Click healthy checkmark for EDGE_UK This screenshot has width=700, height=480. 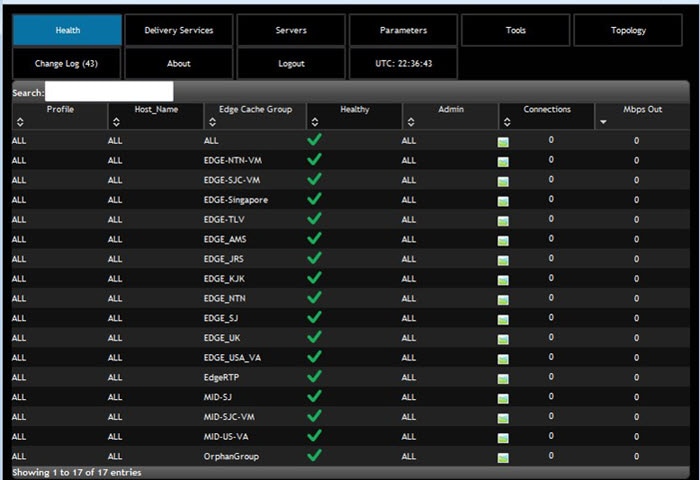click(x=314, y=337)
